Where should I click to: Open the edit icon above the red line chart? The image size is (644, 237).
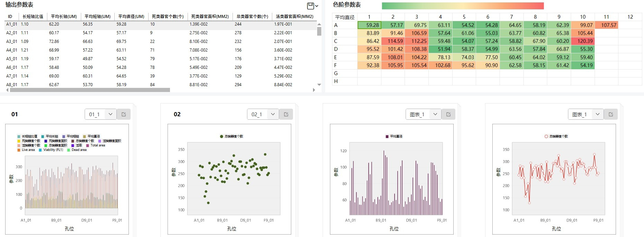611,114
